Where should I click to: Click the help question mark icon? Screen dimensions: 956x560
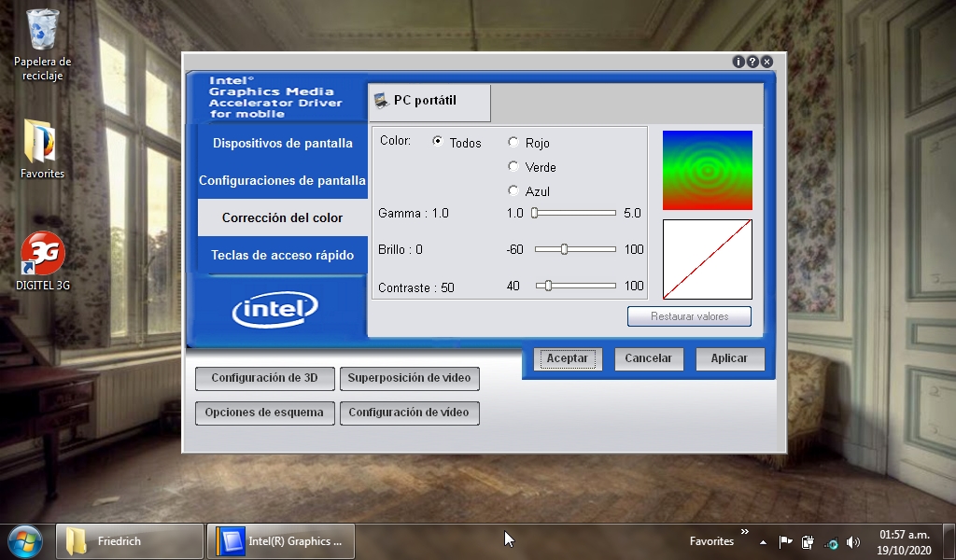[x=752, y=62]
